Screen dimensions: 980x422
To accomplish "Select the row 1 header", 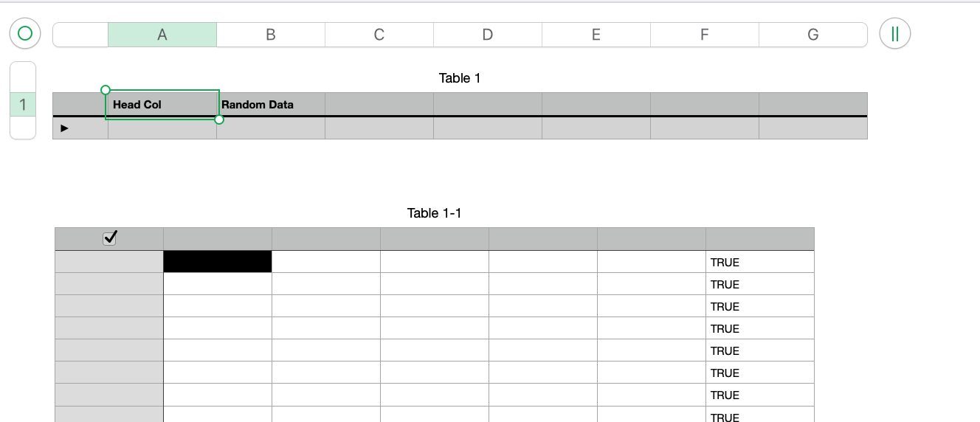I will tap(23, 105).
